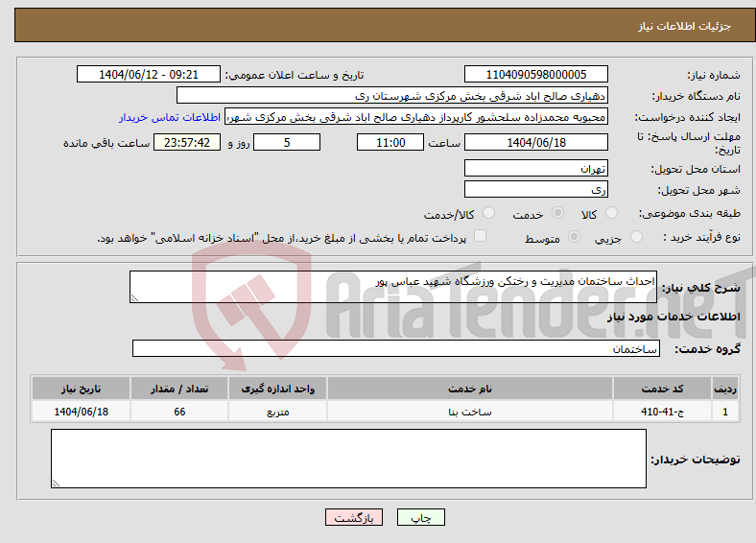Click the بازگشت back button
Image resolution: width=756 pixels, height=543 pixels.
pyautogui.click(x=354, y=517)
